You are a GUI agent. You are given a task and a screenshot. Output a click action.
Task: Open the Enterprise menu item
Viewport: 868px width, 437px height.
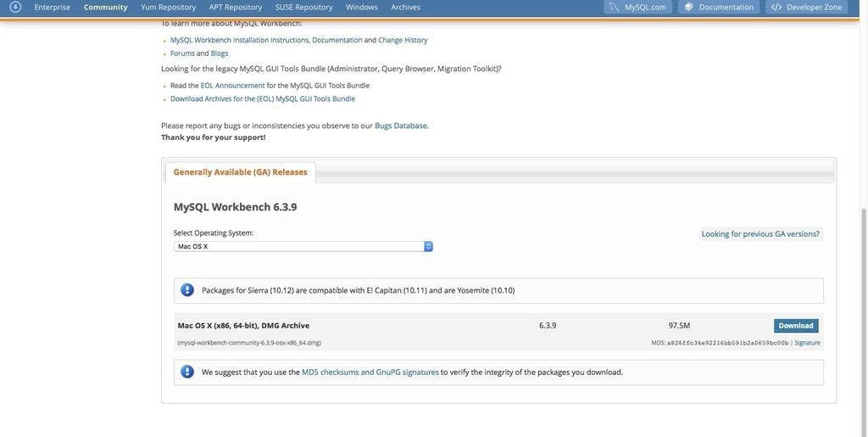pyautogui.click(x=52, y=7)
